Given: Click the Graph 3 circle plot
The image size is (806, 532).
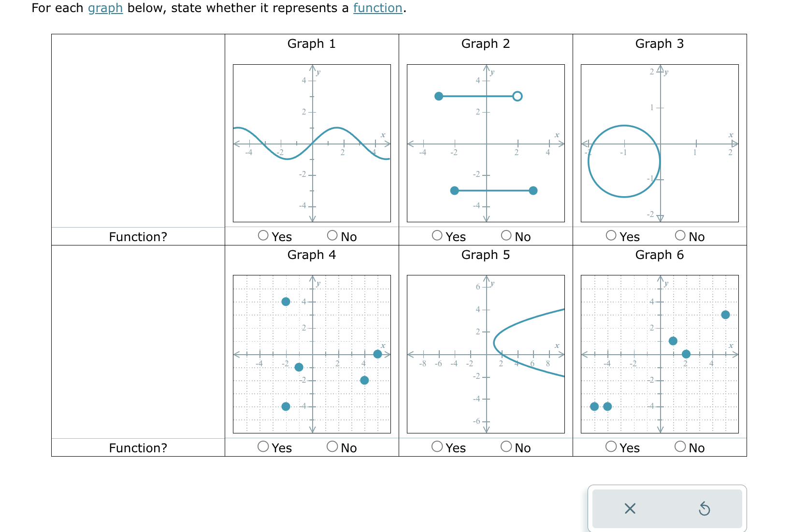Looking at the screenshot, I should click(624, 161).
